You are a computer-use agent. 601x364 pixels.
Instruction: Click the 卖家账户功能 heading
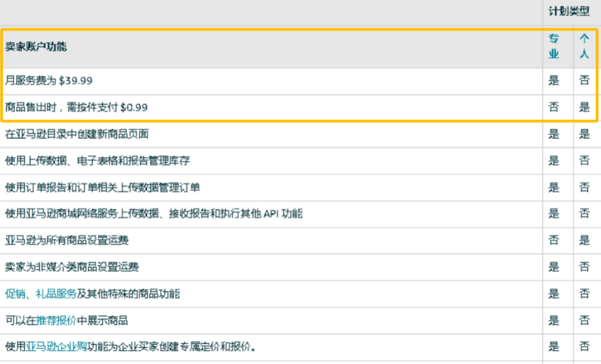point(36,47)
